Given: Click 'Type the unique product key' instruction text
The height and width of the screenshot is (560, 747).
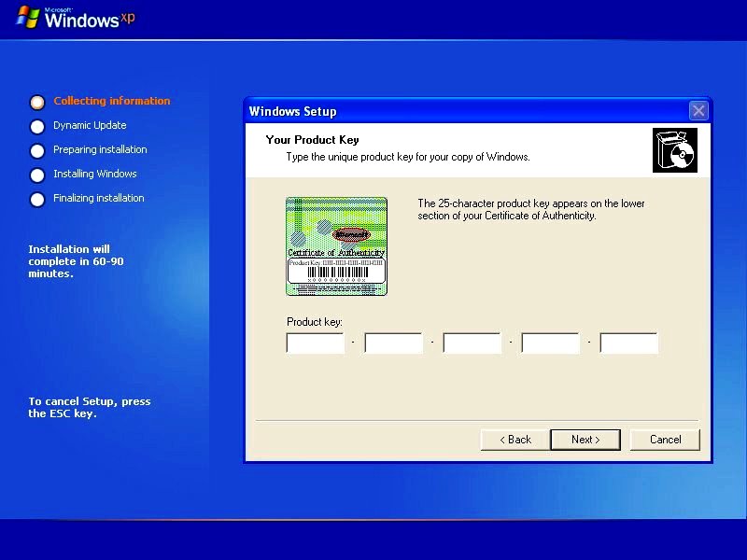Looking at the screenshot, I should [408, 157].
